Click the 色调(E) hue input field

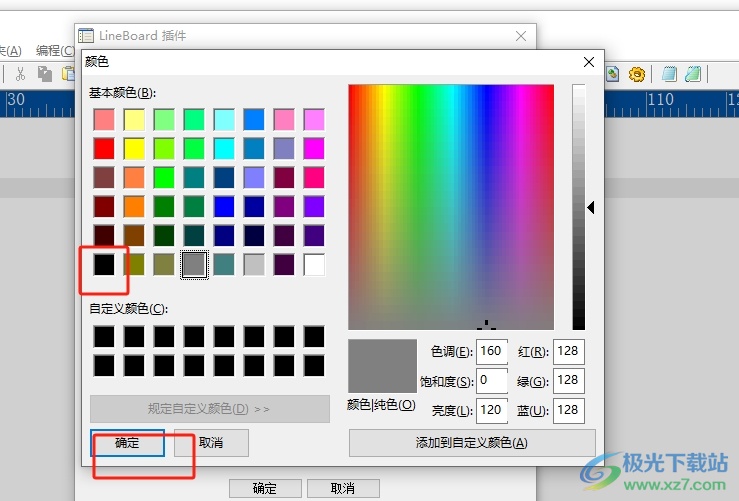[492, 352]
